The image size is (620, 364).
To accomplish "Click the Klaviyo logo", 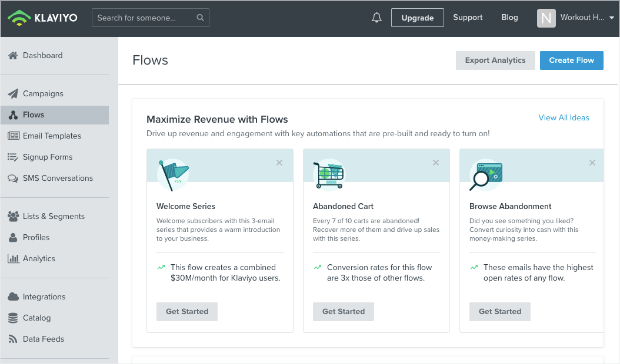I will [42, 18].
